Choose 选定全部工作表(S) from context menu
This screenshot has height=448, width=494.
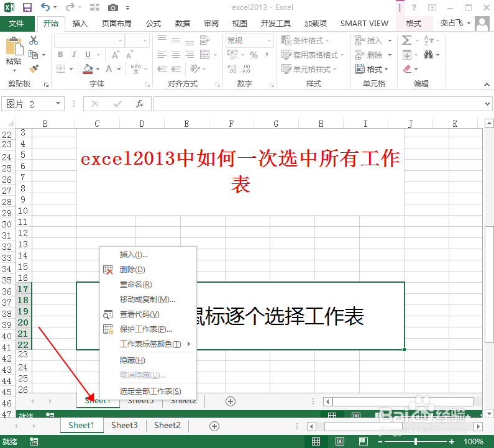[148, 391]
